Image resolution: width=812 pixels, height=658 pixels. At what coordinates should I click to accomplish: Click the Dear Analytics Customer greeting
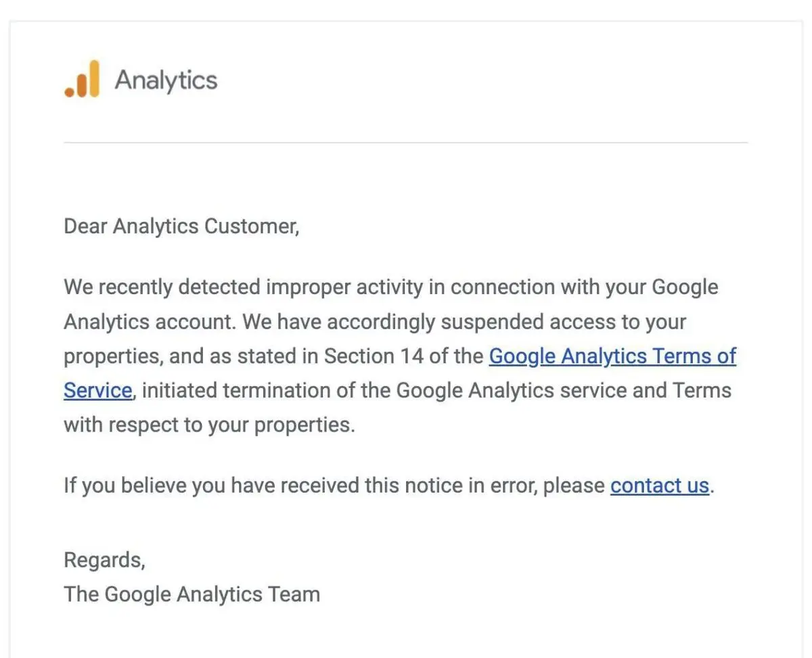pos(181,226)
